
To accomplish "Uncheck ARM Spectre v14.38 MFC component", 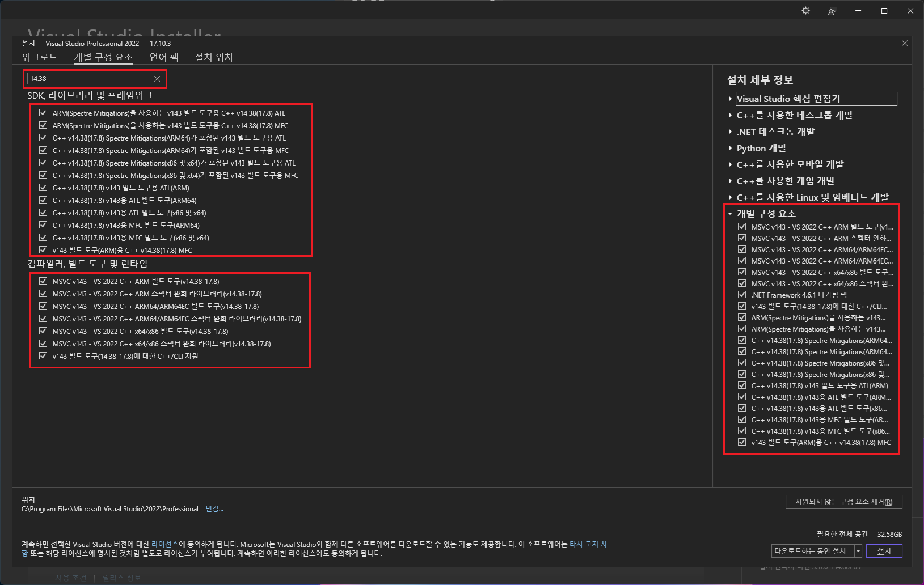I will coord(43,125).
